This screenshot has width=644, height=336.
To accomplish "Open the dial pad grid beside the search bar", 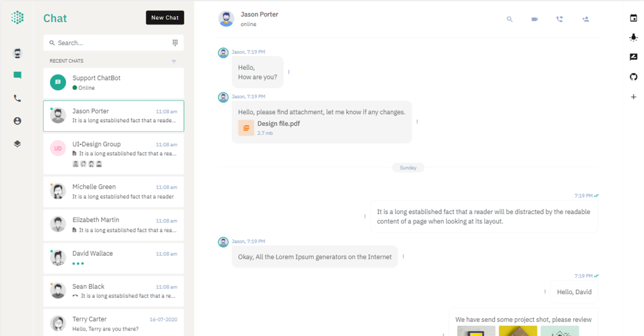I will click(x=176, y=42).
